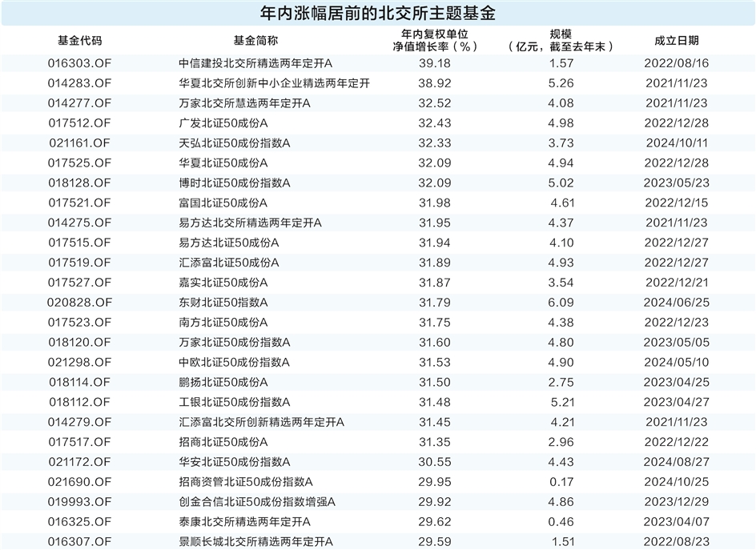Select fund name 嘉实北证50成份A

[223, 283]
